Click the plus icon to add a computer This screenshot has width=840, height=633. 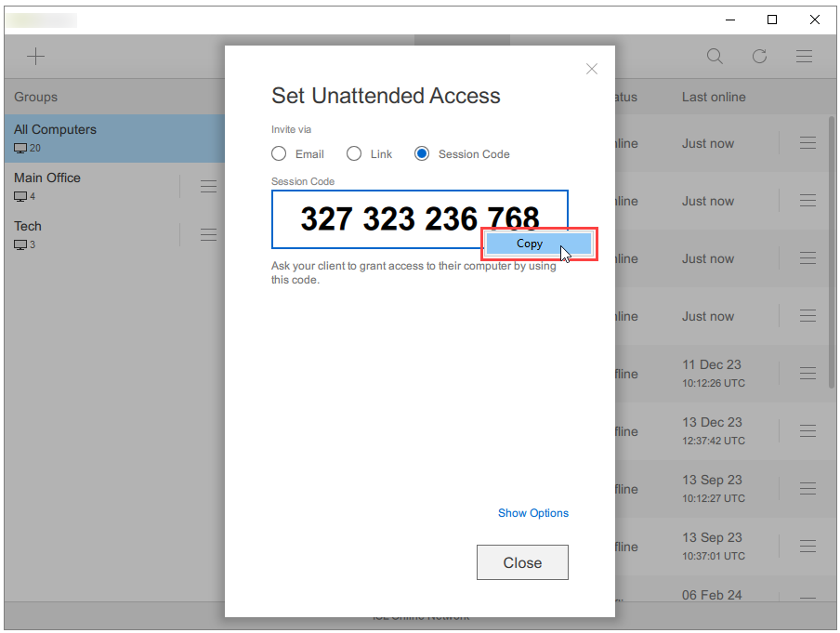[x=36, y=57]
